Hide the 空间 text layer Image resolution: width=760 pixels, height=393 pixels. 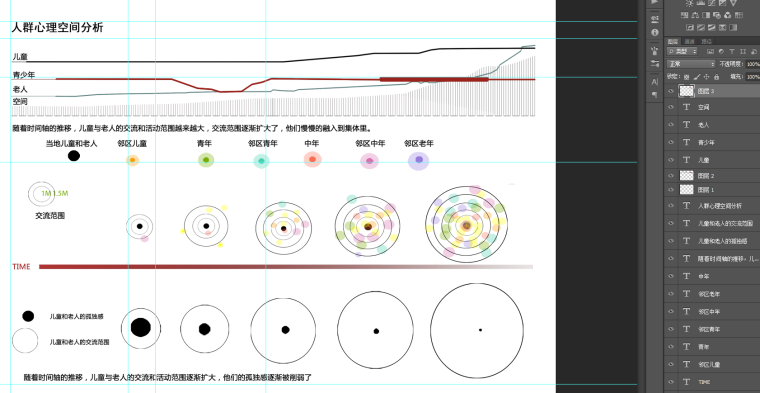[x=671, y=108]
